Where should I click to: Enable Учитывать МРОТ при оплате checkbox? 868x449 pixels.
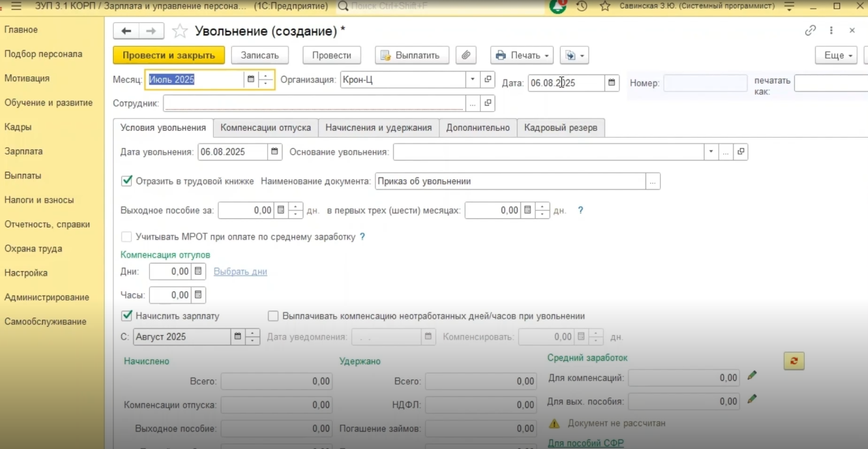[127, 237]
